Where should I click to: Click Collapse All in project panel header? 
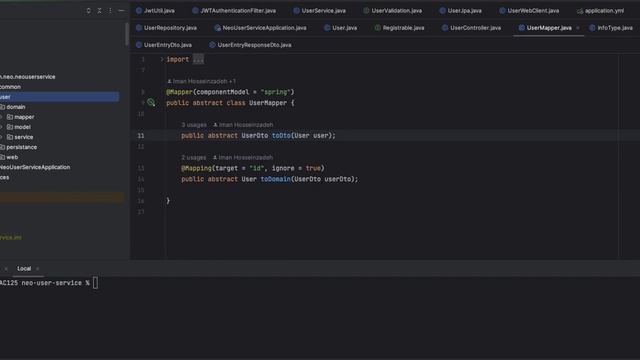coord(99,11)
